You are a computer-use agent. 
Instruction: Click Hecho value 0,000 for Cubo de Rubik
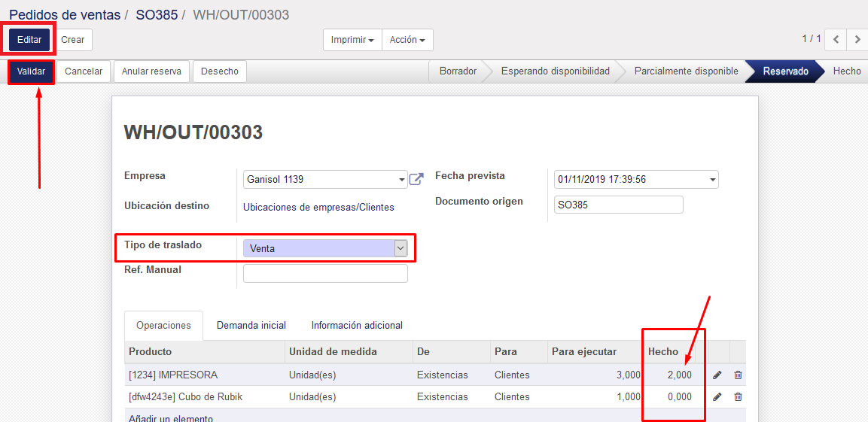[679, 396]
